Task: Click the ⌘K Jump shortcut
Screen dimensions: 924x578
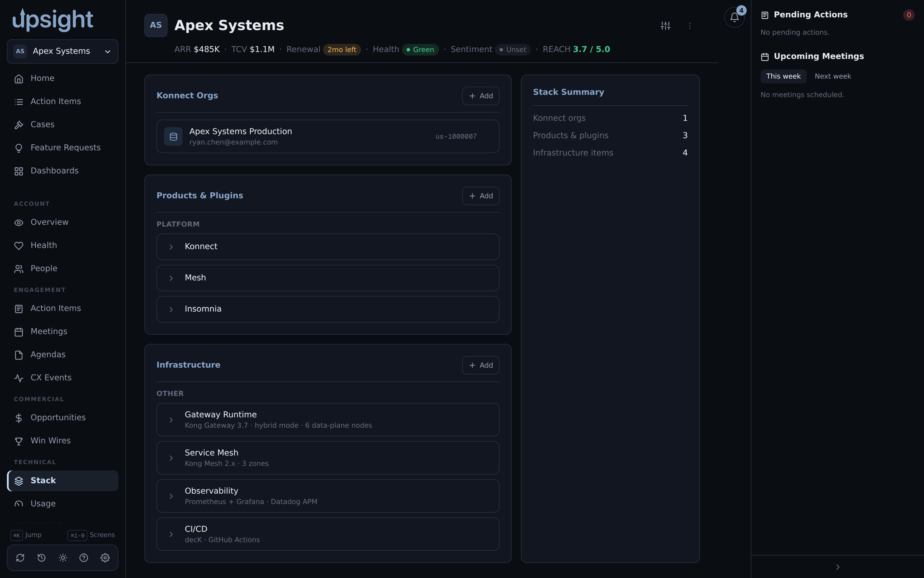Action: tap(26, 535)
